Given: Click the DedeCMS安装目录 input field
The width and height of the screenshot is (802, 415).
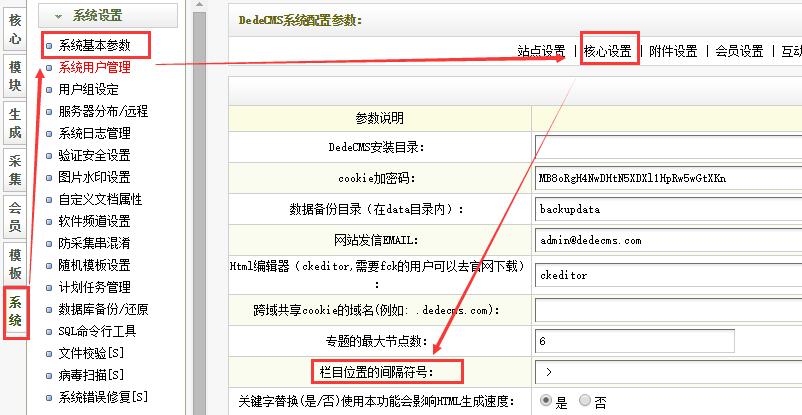Looking at the screenshot, I should click(669, 147).
